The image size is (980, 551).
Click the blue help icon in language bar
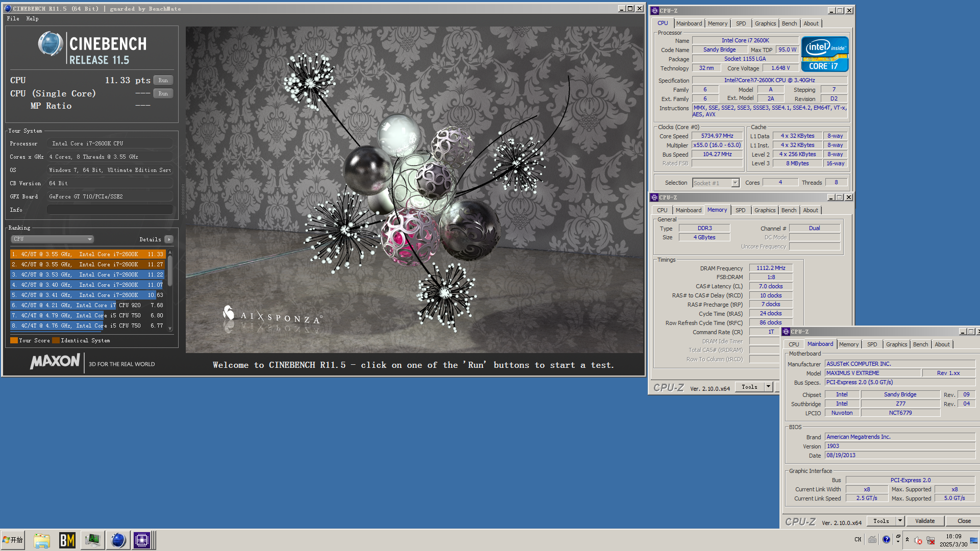click(x=886, y=540)
